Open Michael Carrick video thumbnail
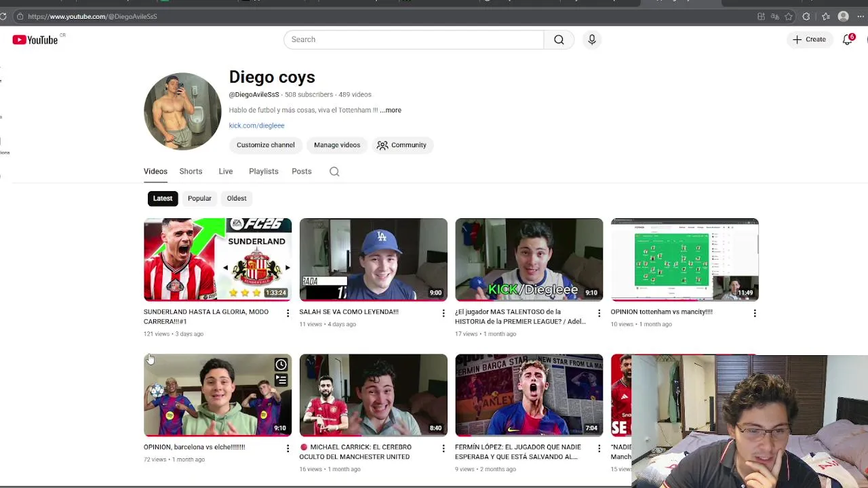The width and height of the screenshot is (868, 488). [x=374, y=395]
